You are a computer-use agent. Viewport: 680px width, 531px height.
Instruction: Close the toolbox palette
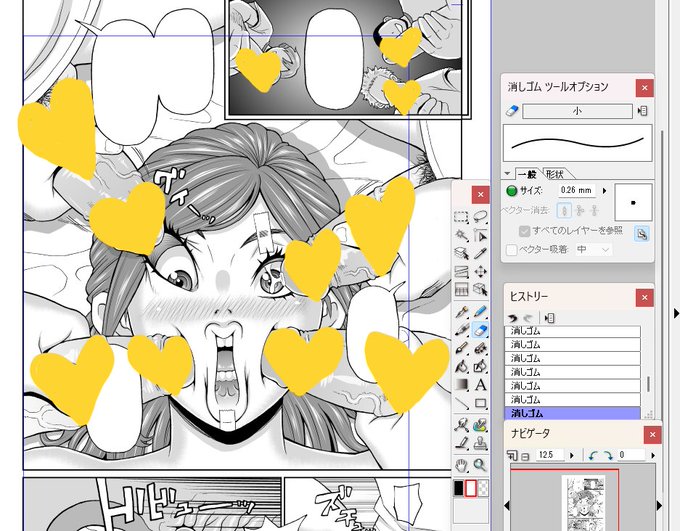pos(481,195)
